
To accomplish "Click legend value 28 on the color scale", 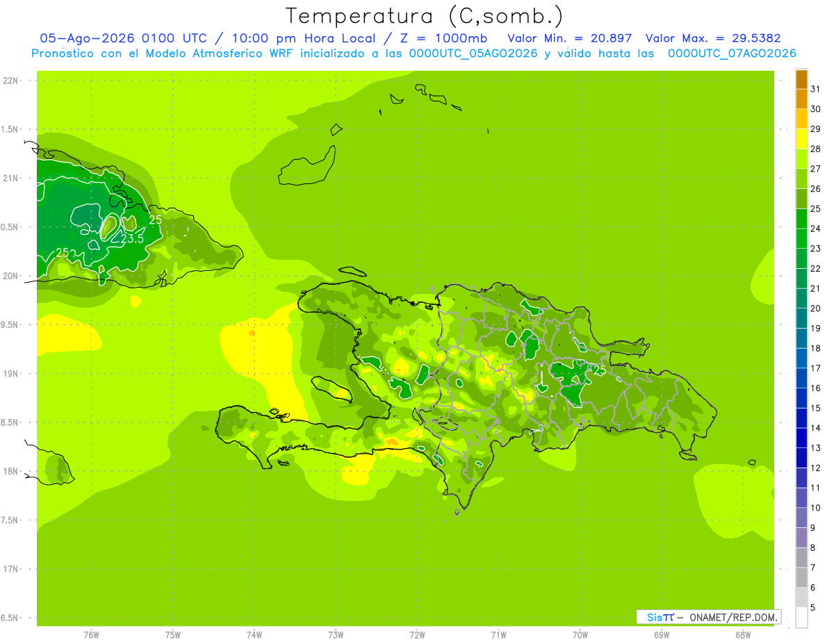I will [x=816, y=149].
